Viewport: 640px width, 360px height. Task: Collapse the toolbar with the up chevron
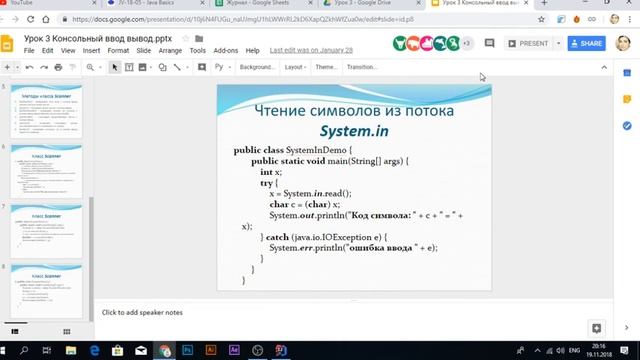coord(604,67)
